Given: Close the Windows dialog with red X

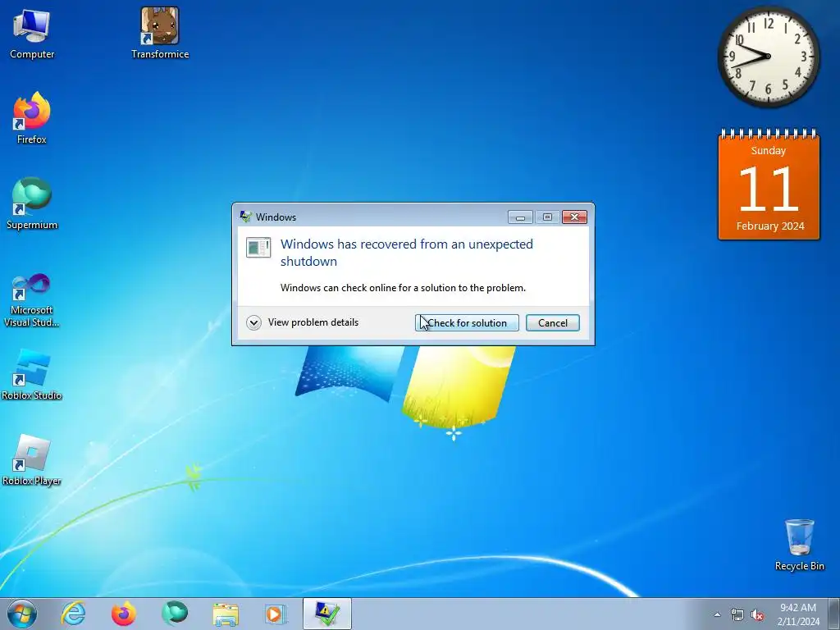Looking at the screenshot, I should 574,217.
